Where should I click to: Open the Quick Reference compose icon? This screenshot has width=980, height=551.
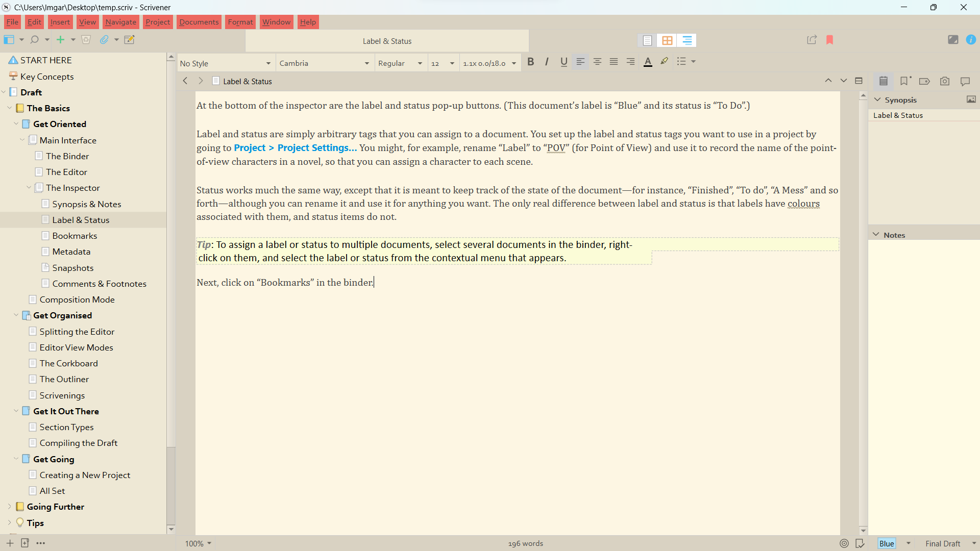tap(129, 39)
